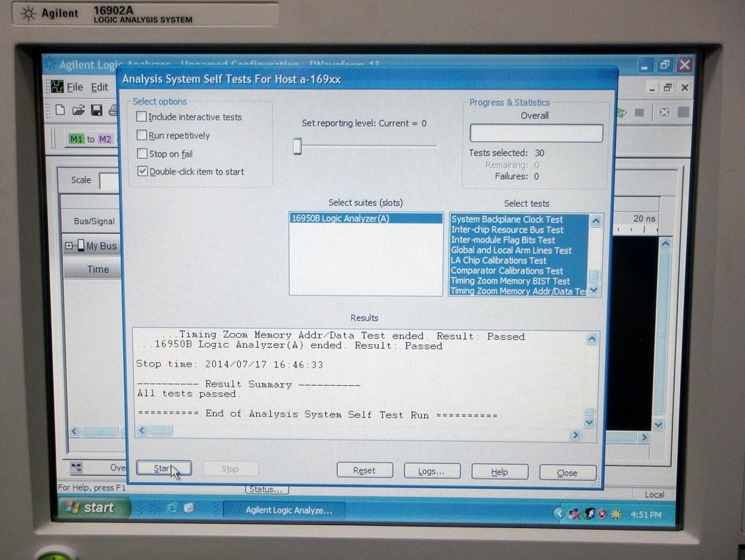
Task: Click the Overview tab icon at the bottom left
Action: click(x=76, y=468)
